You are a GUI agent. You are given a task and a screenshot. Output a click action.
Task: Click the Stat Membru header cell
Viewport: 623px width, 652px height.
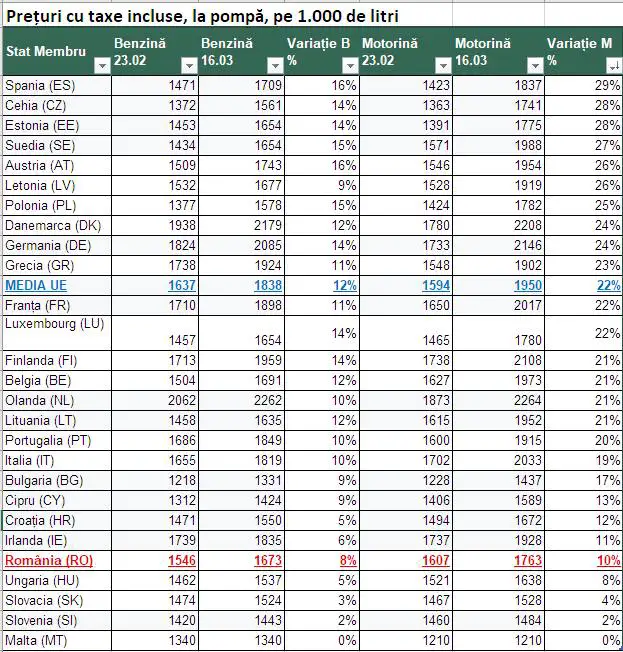(57, 51)
